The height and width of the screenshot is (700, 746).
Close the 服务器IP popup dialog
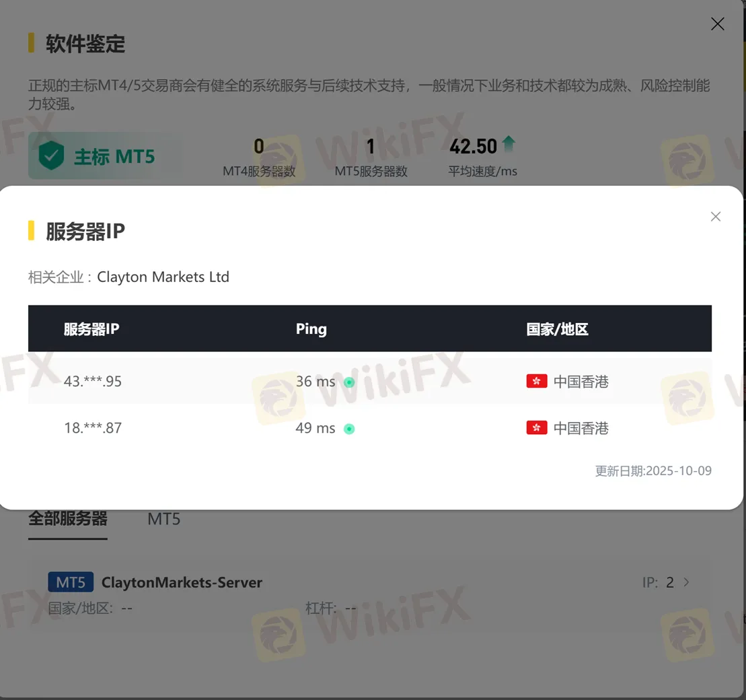(716, 217)
